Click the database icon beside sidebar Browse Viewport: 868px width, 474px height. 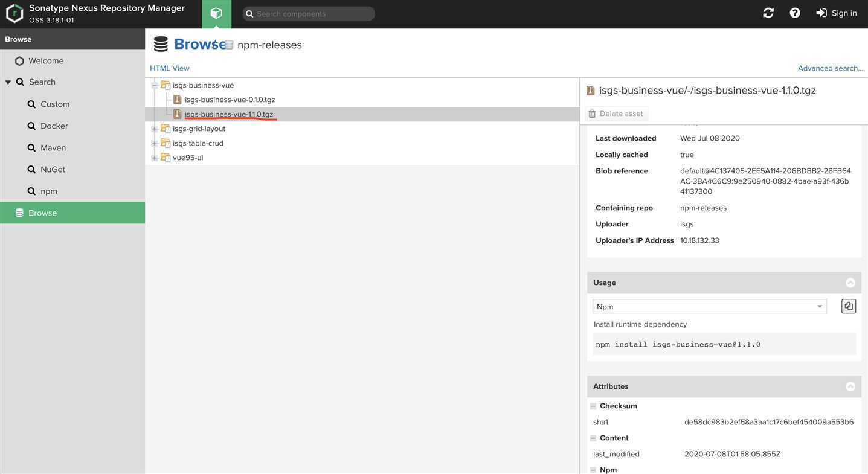coord(19,213)
